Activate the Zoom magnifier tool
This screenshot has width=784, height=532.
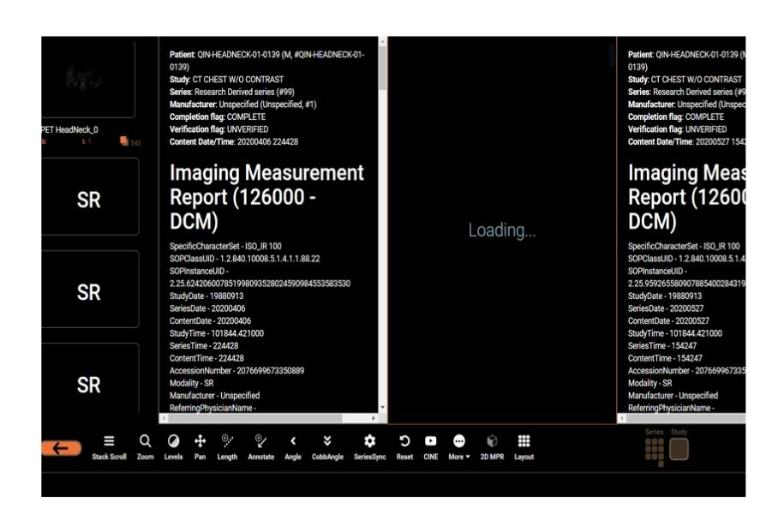(145, 446)
